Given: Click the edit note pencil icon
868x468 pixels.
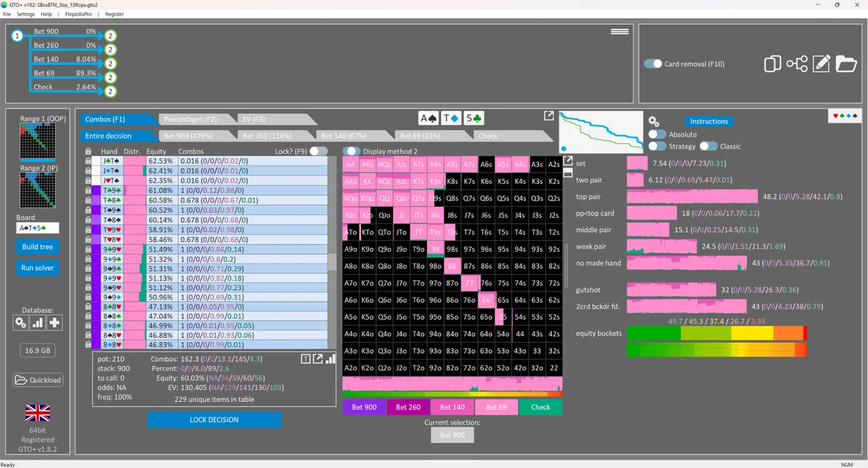Looking at the screenshot, I should click(822, 64).
